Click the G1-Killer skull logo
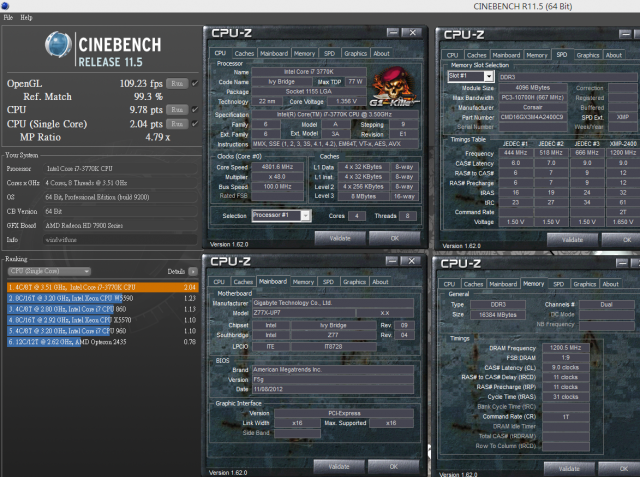This screenshot has width=640, height=477. tap(394, 87)
